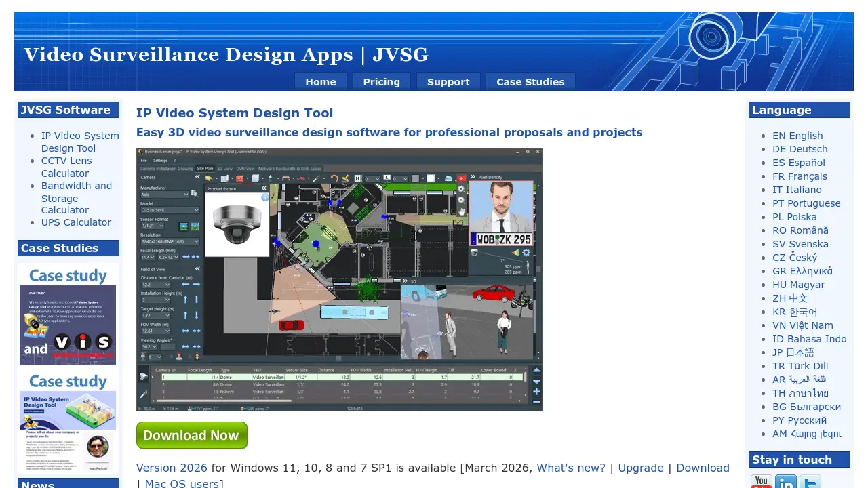Click the green Download Now button

click(x=192, y=435)
